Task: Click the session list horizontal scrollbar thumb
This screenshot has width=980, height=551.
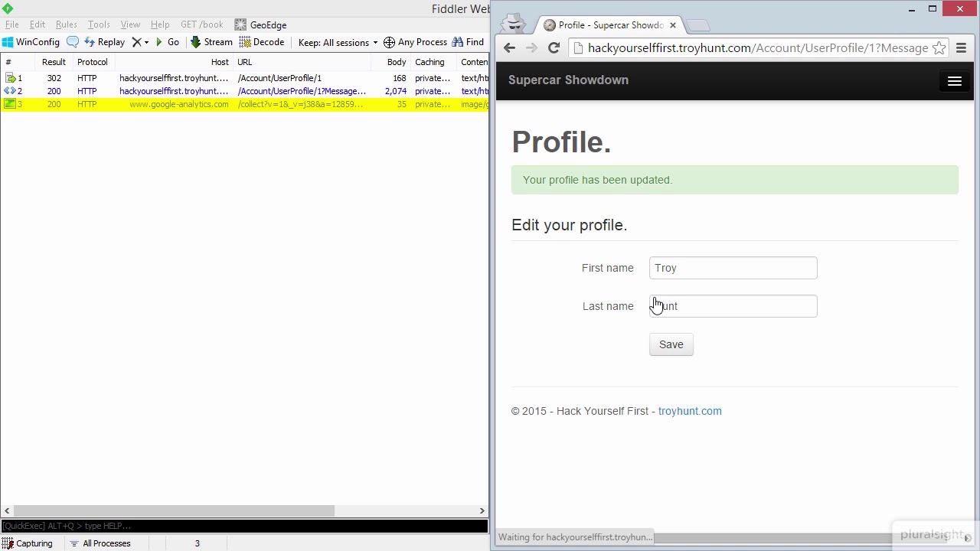Action: (x=174, y=510)
